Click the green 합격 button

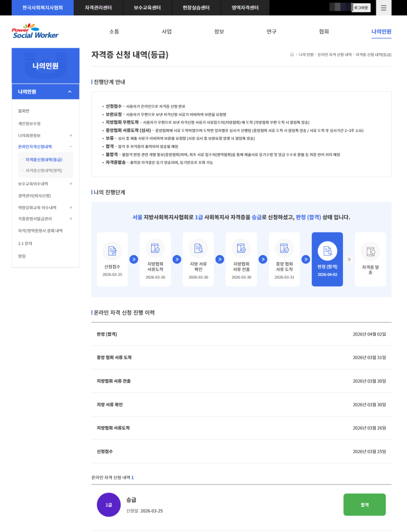pos(365,505)
